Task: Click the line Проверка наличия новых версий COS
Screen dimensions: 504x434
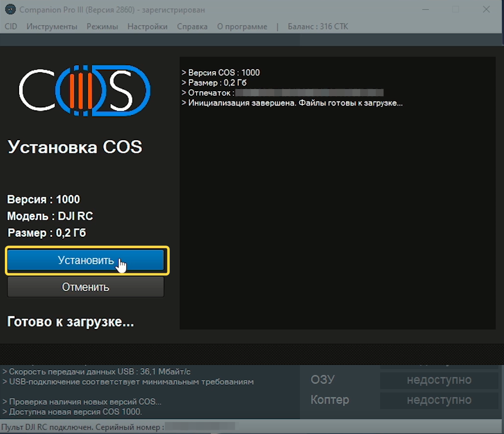Action: click(x=82, y=402)
